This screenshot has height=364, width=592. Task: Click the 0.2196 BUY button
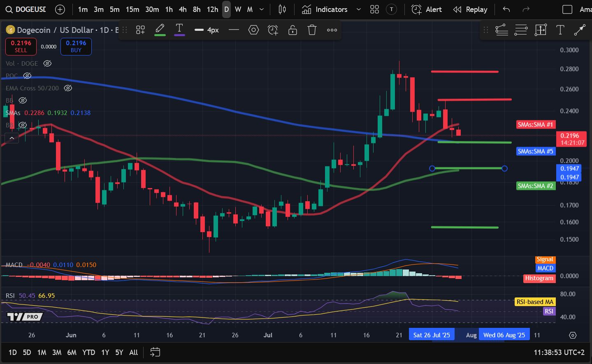click(x=76, y=46)
